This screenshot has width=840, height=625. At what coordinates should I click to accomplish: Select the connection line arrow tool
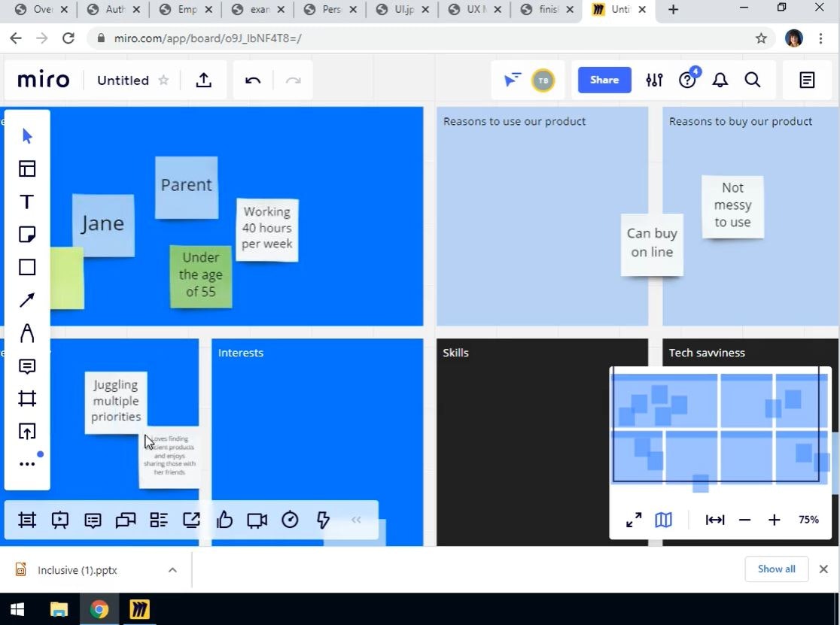27,299
